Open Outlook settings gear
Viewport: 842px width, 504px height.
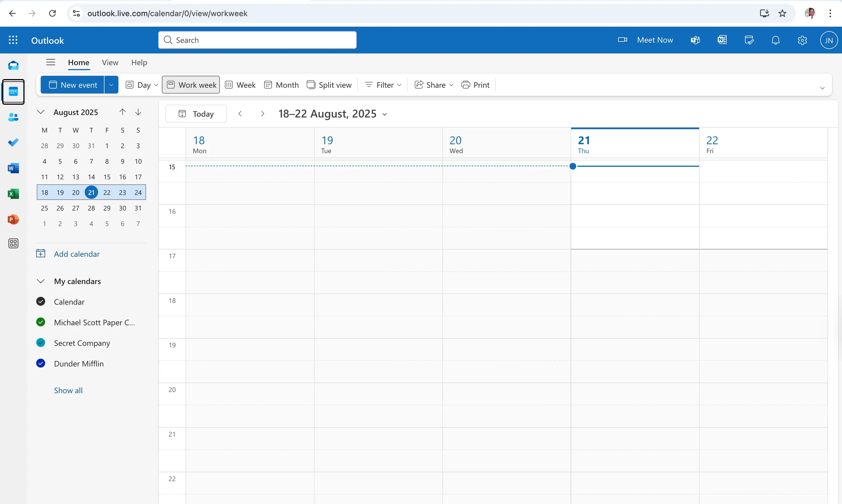tap(802, 40)
